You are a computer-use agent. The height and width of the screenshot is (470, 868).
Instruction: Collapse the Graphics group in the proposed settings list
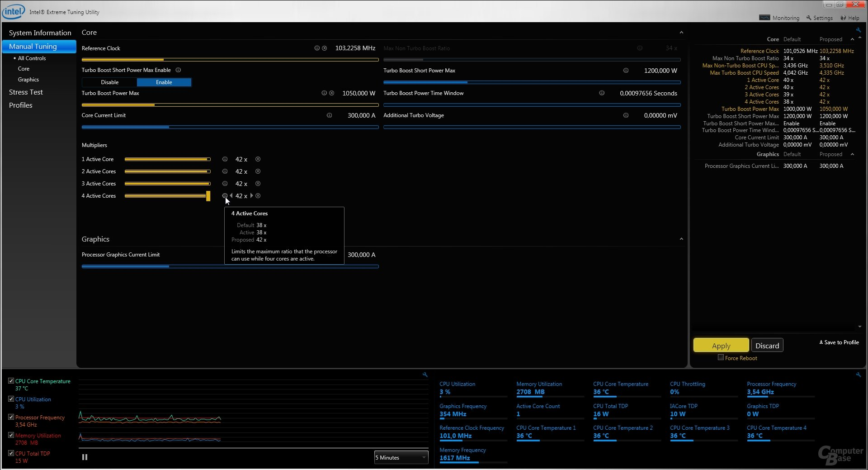tap(852, 154)
